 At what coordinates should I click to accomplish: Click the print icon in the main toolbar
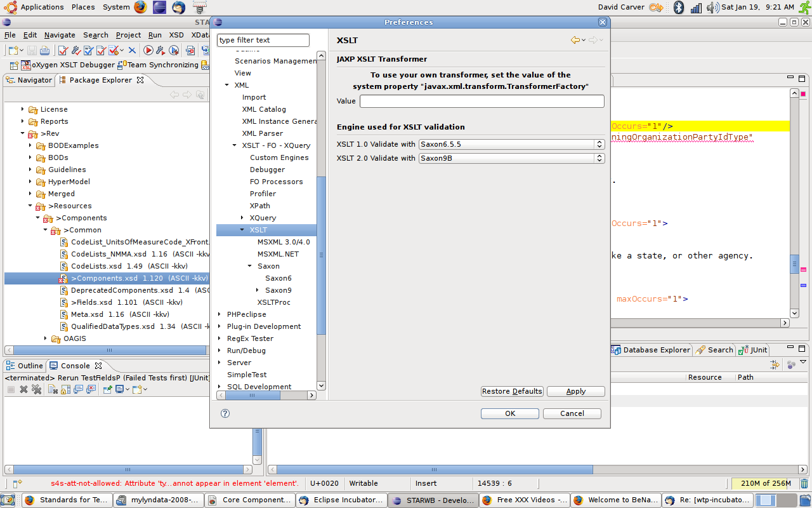pyautogui.click(x=44, y=50)
